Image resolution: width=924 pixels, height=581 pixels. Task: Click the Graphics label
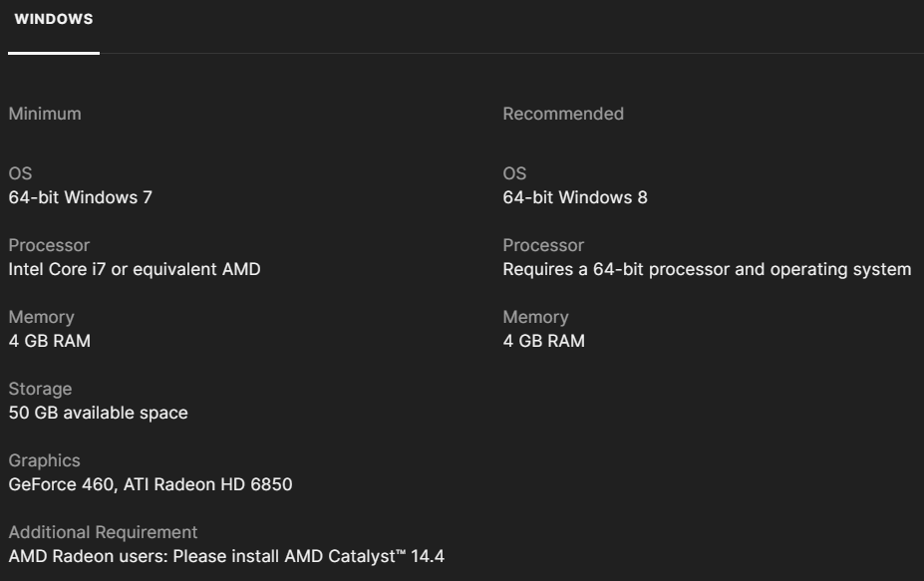(x=45, y=460)
